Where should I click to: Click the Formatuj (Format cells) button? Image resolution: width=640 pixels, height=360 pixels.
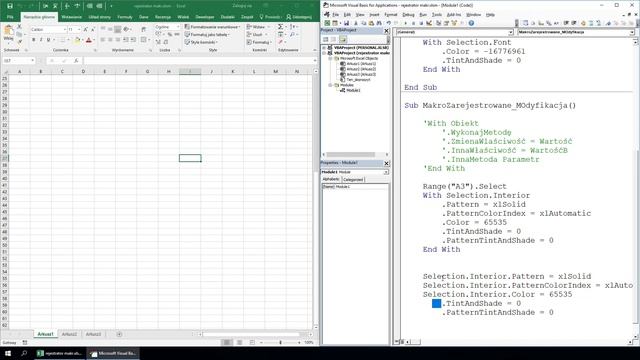pyautogui.click(x=258, y=42)
